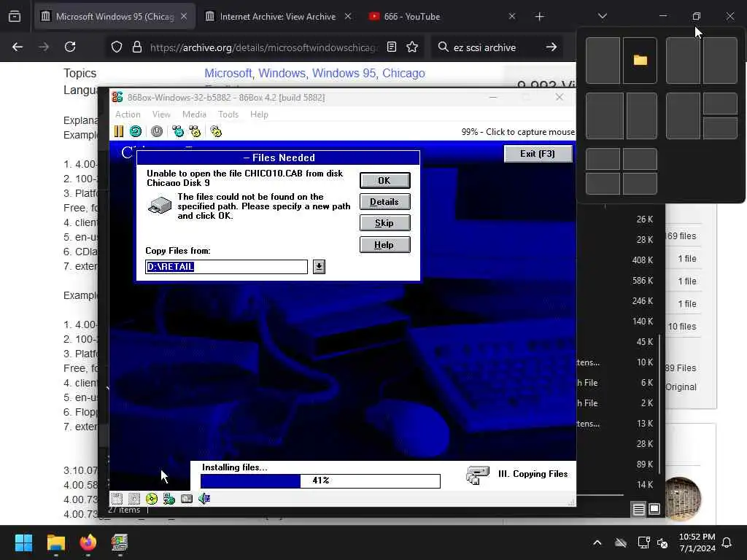Screen dimensions: 747x560
Task: Open Windows Start menu
Action: pos(23,542)
